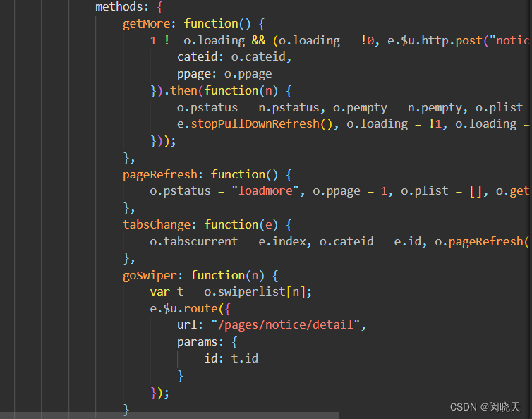Click the "/pages/notice/detail" url string

[285, 324]
